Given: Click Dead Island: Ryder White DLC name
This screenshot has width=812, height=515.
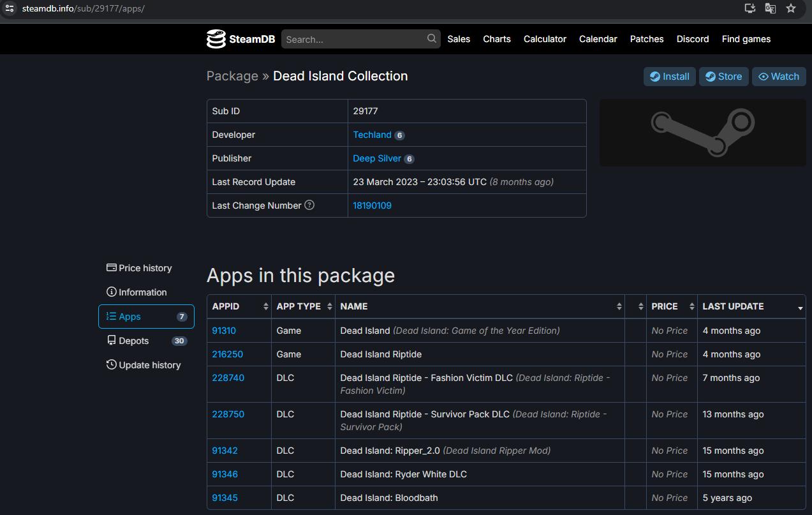Looking at the screenshot, I should [404, 474].
